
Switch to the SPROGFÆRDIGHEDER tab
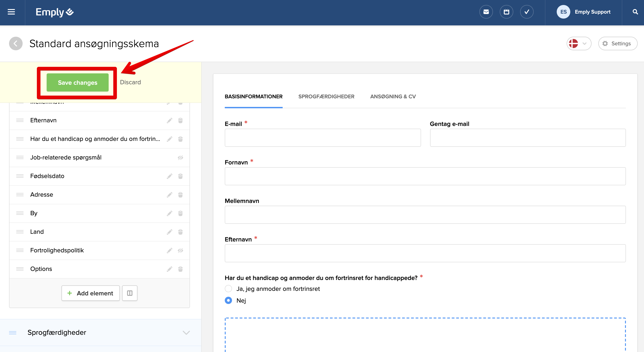coord(326,96)
